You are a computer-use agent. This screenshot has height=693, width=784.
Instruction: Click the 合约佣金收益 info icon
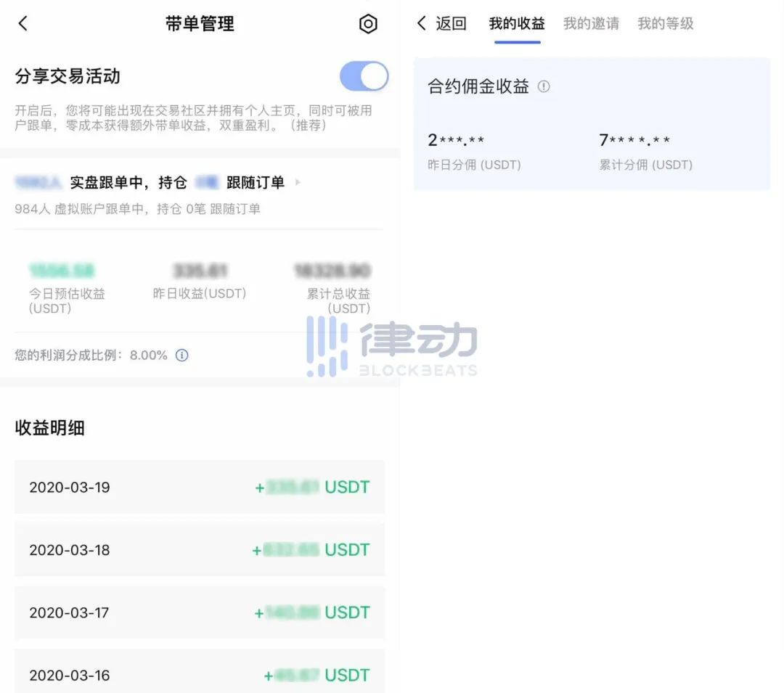pos(544,86)
